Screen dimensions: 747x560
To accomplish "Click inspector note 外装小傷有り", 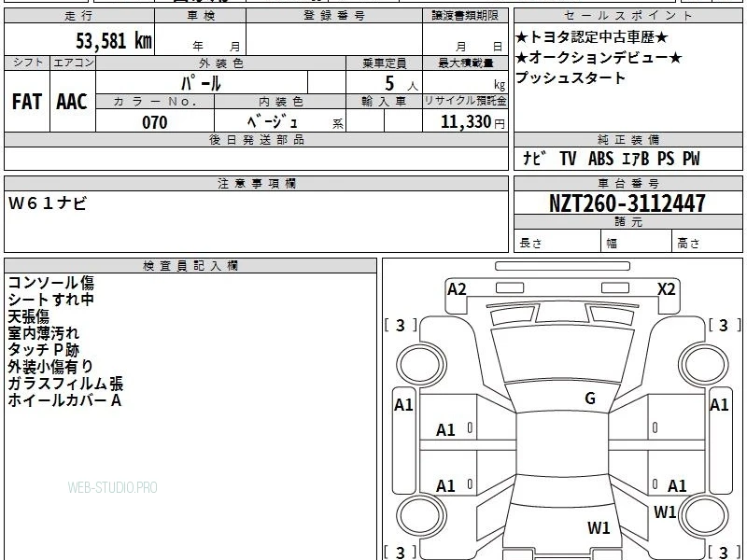I will 50,367.
